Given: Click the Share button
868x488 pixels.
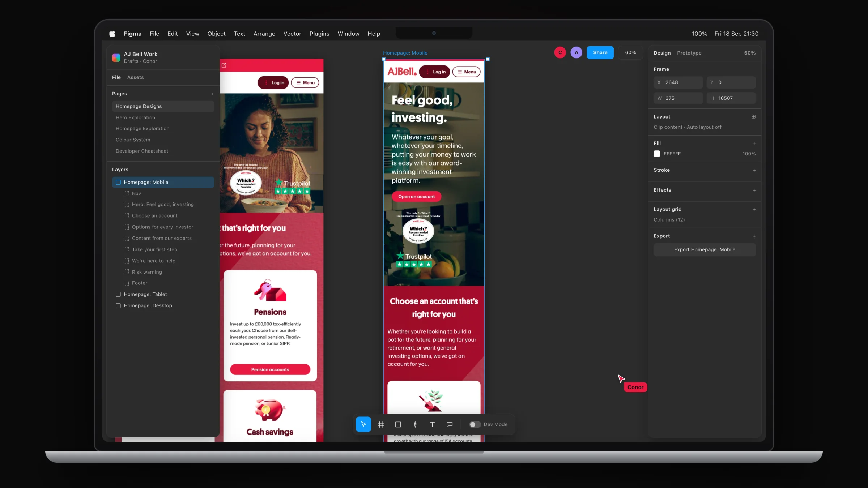Looking at the screenshot, I should 600,52.
